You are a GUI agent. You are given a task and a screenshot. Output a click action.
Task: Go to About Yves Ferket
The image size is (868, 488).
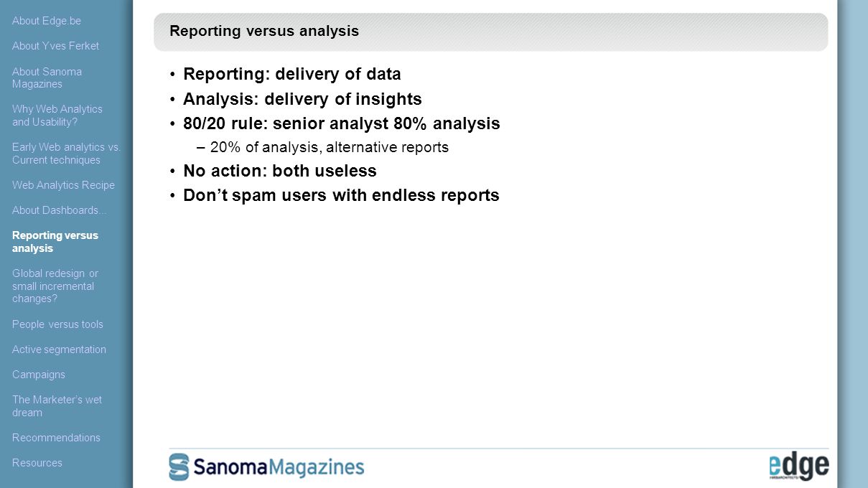tap(55, 46)
